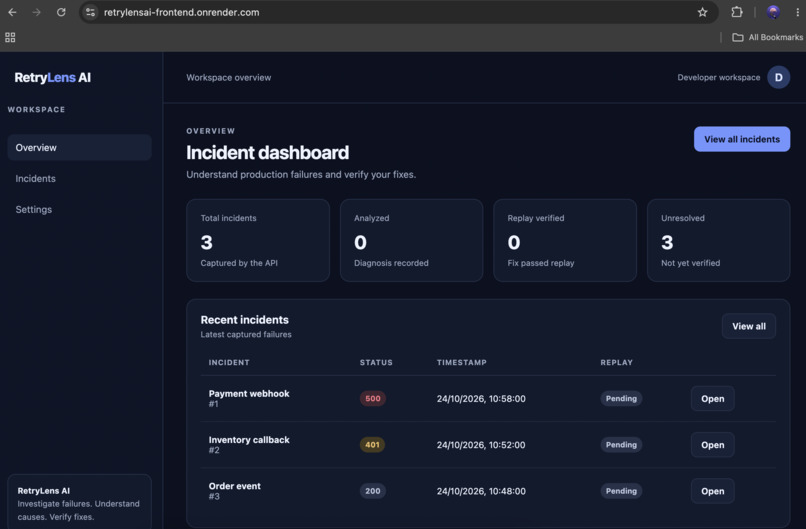Viewport: 806px width, 529px height.
Task: Click the D workspace avatar
Action: [778, 78]
